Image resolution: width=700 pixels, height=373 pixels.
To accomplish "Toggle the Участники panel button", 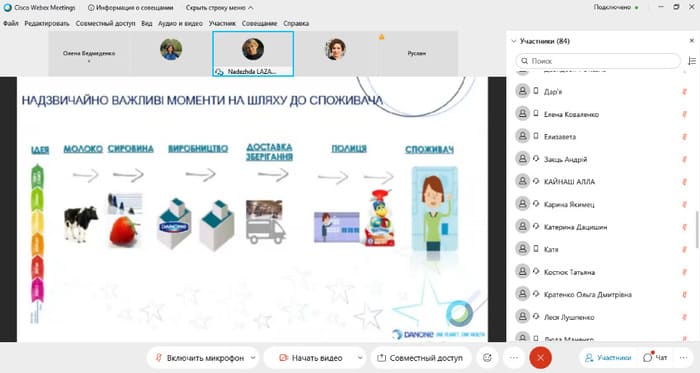I will tap(609, 357).
